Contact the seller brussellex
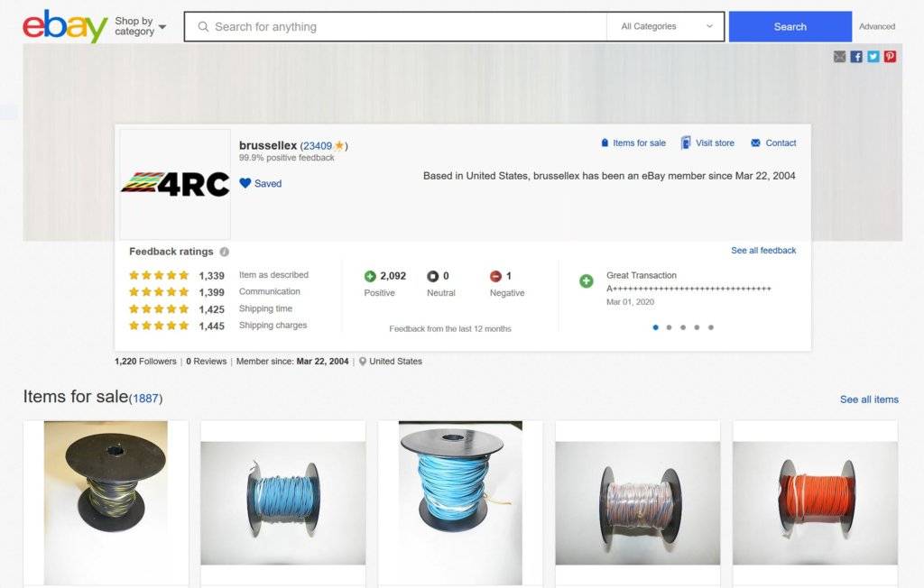The height and width of the screenshot is (588, 924). 773,142
